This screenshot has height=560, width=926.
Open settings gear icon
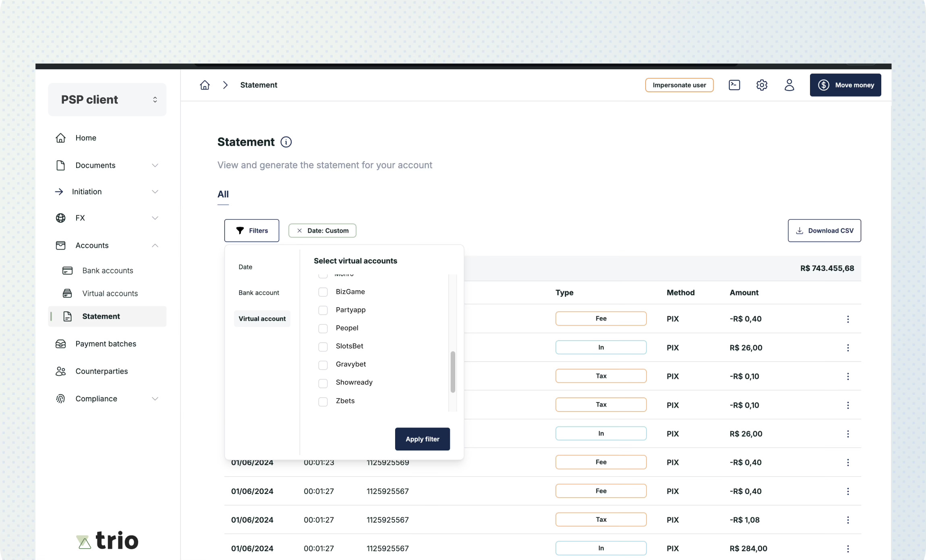[761, 85]
